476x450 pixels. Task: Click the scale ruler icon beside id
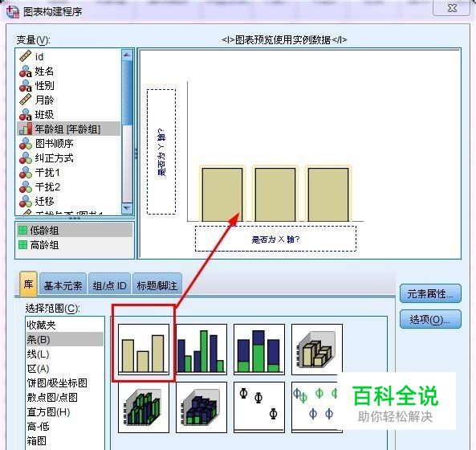tap(25, 56)
